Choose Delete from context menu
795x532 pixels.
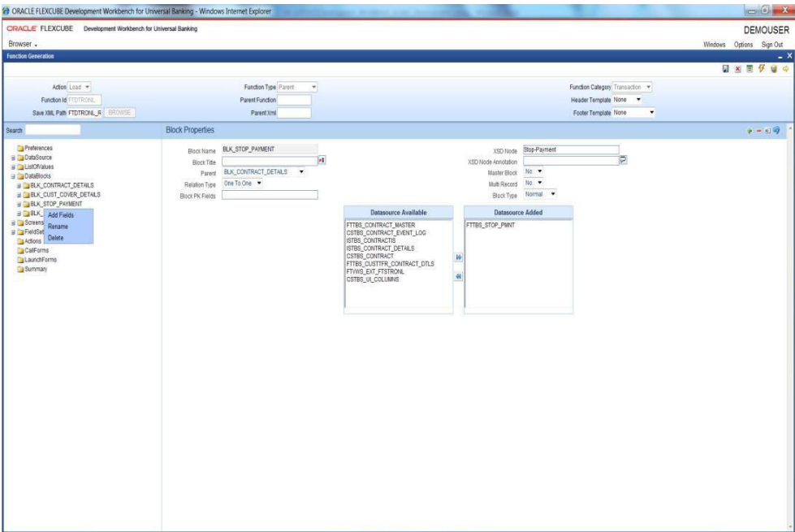(56, 238)
